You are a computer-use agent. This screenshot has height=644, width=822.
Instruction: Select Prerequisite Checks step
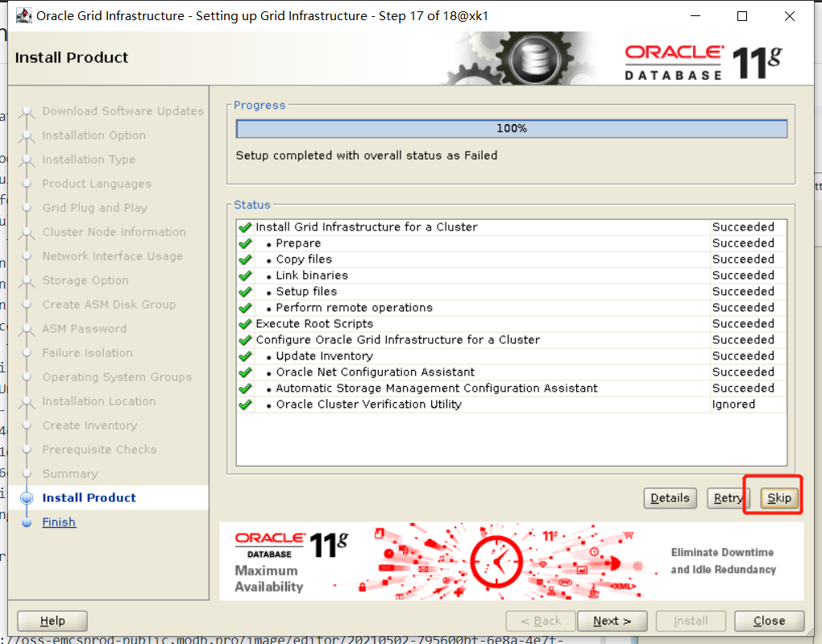99,450
